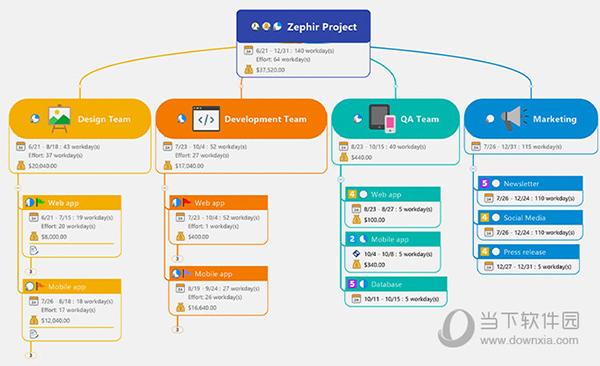
Task: Collapse the Marketing branch
Action: pos(473,168)
